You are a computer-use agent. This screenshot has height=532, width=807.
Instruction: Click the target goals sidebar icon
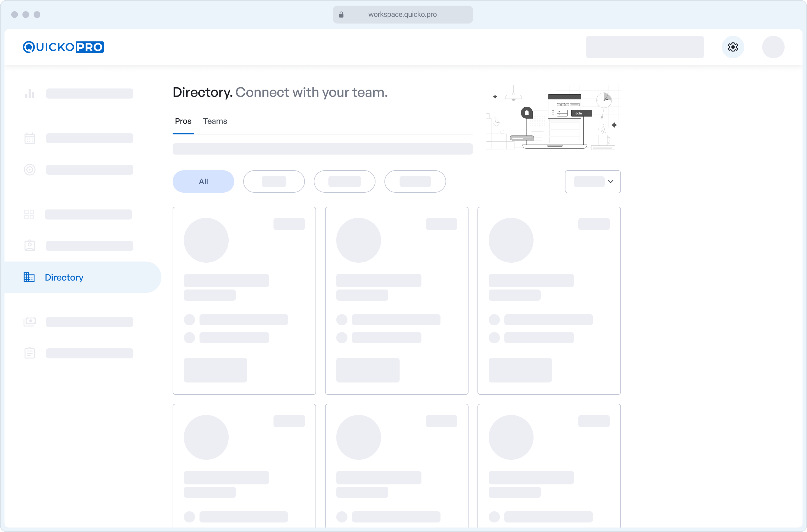(x=29, y=170)
